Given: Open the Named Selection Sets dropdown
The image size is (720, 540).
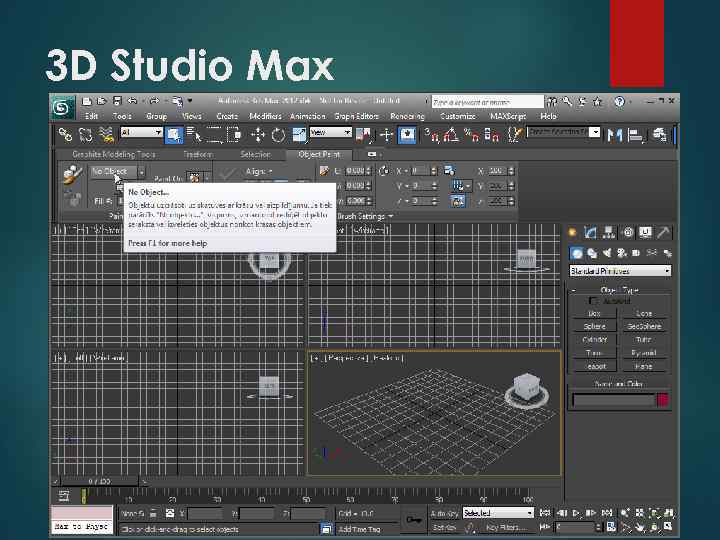Looking at the screenshot, I should [x=563, y=132].
